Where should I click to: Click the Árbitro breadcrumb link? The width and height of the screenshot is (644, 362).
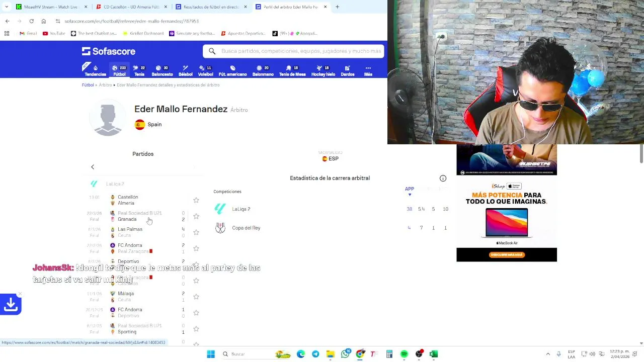(x=105, y=85)
